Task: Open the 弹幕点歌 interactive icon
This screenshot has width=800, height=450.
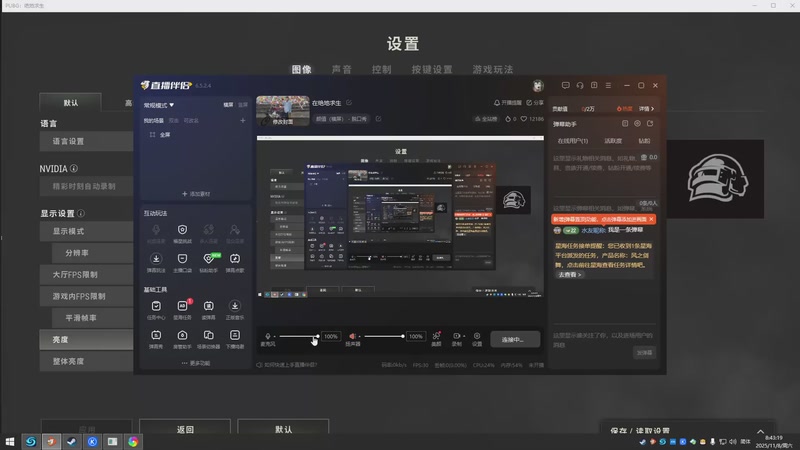Action: (x=235, y=259)
